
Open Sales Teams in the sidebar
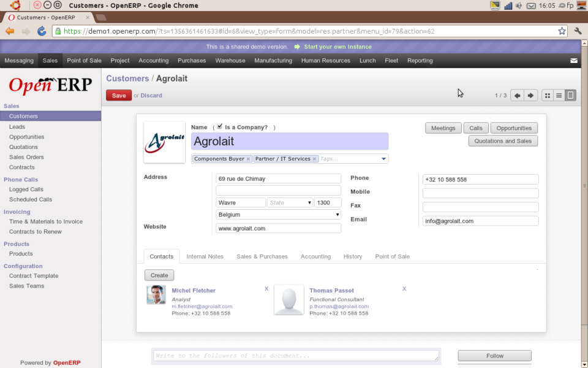26,286
